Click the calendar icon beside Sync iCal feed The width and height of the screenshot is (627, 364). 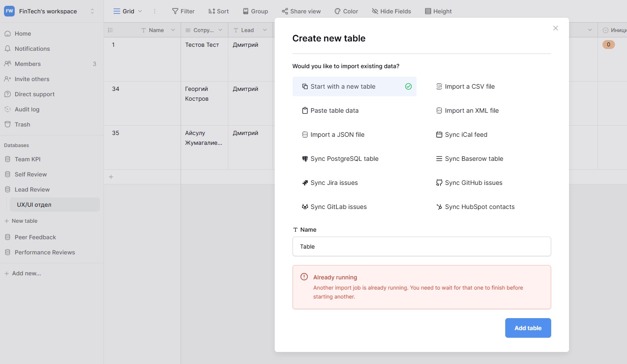click(x=439, y=135)
